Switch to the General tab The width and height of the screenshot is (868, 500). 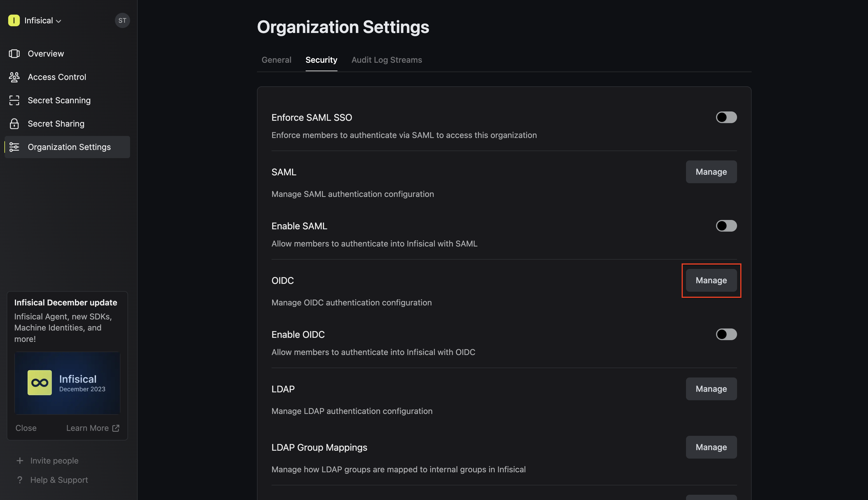[x=276, y=60]
